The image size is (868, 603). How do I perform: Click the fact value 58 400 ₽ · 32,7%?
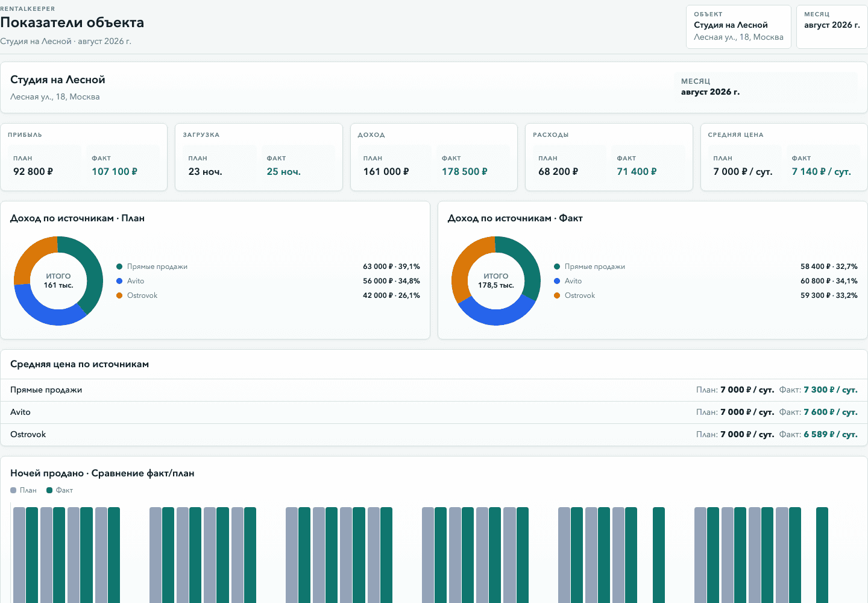click(829, 267)
